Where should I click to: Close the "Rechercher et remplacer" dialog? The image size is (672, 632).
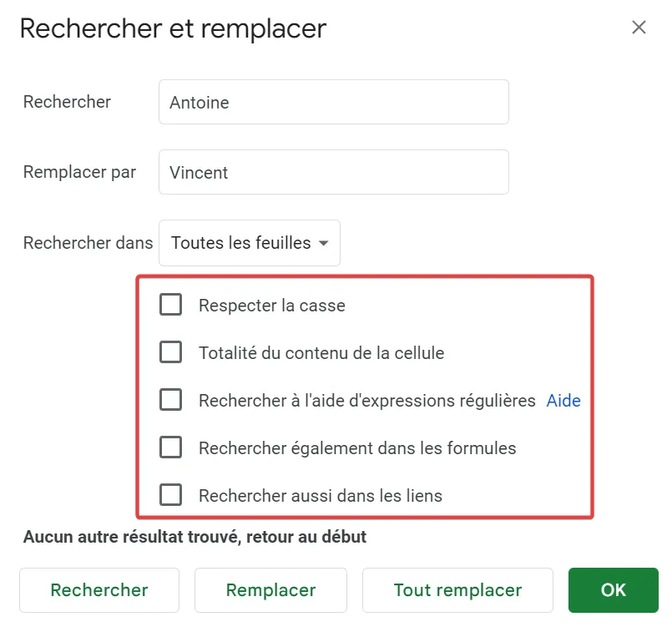639,28
